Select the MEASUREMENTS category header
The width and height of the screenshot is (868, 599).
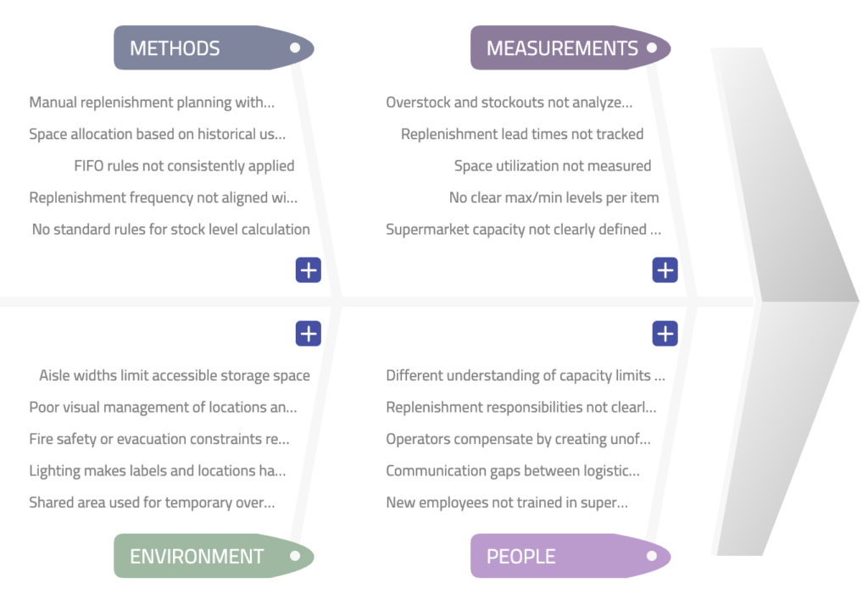point(561,48)
